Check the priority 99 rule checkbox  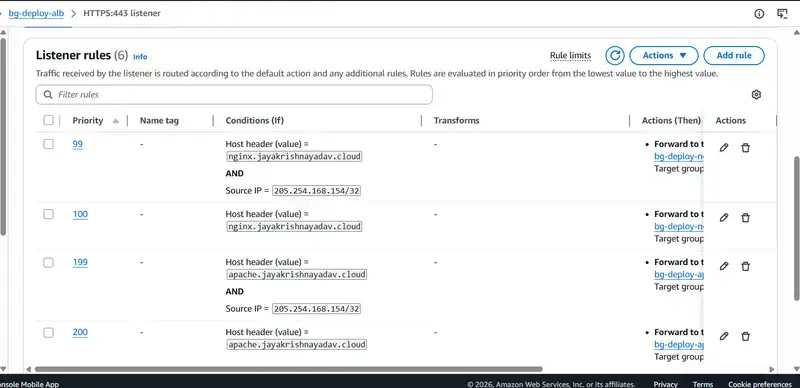[48, 144]
